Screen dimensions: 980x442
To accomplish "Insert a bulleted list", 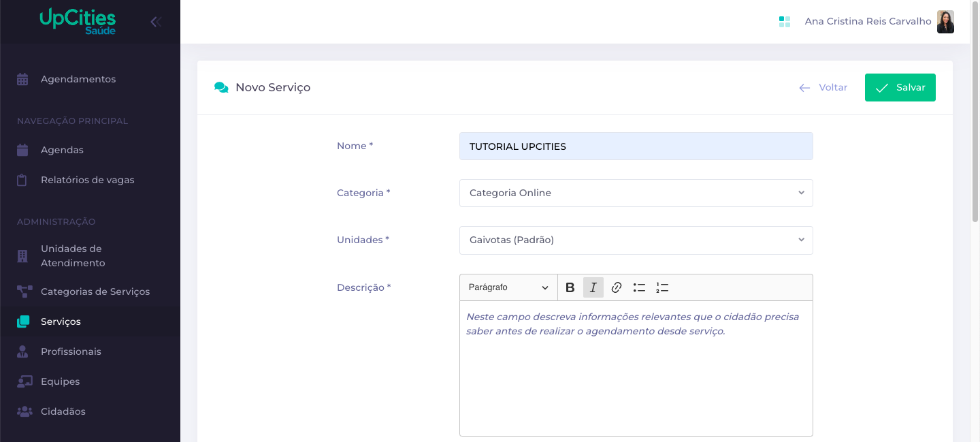I will coord(639,287).
